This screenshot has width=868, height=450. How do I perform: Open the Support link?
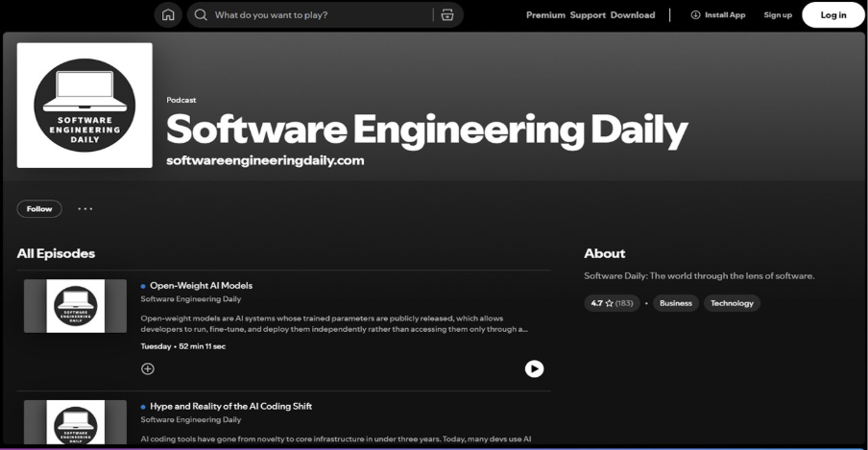588,15
